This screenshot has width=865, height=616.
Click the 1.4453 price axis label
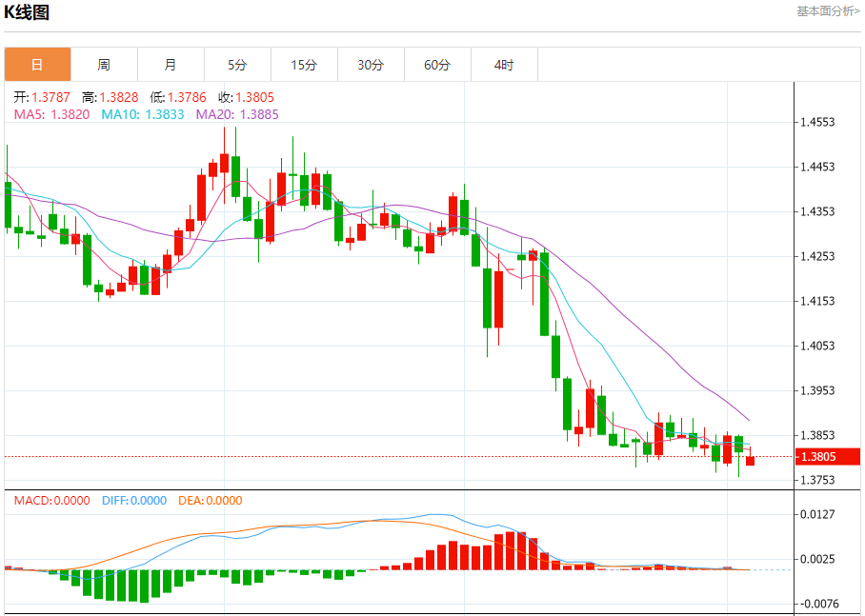pyautogui.click(x=817, y=167)
